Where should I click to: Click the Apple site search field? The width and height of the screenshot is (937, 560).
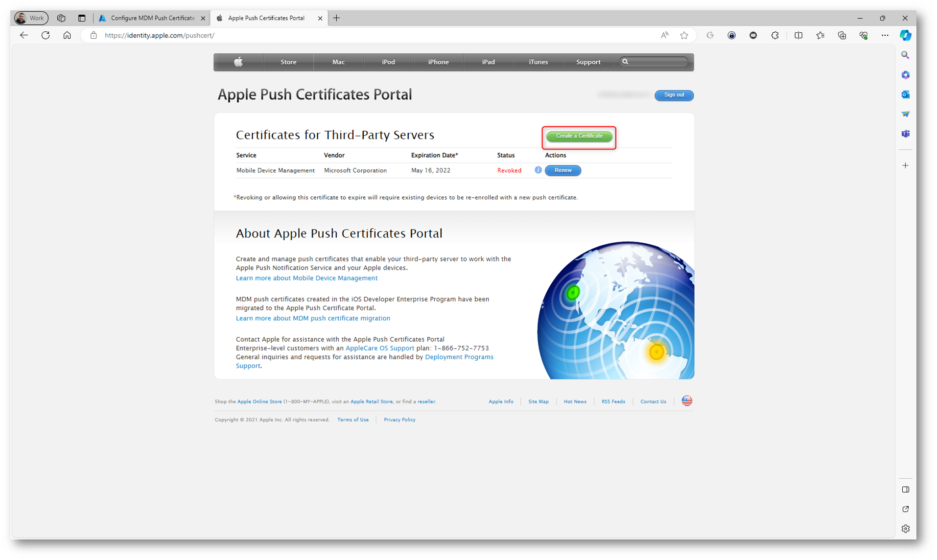654,62
